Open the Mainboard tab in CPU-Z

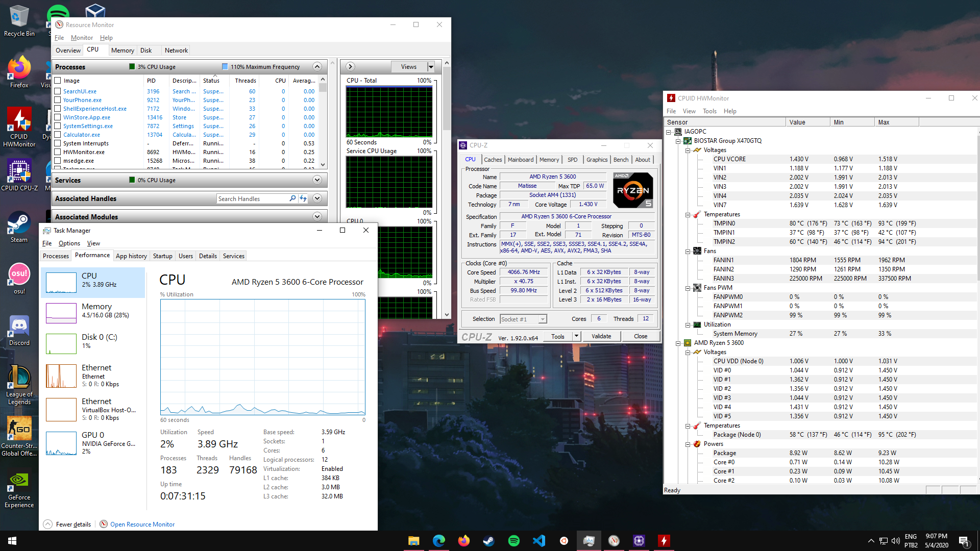521,160
